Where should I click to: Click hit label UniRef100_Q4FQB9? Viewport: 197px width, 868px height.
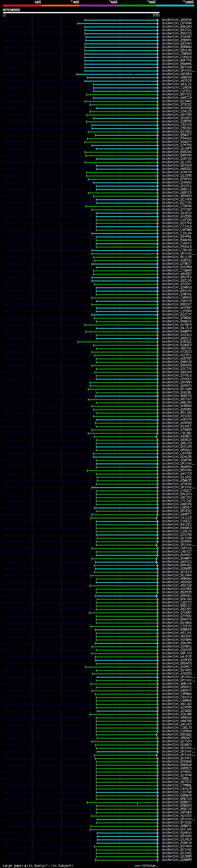pos(177,812)
